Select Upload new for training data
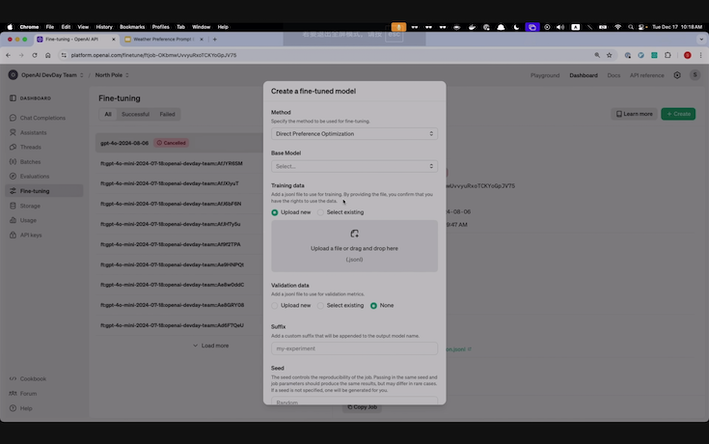The image size is (709, 444). pos(276,212)
